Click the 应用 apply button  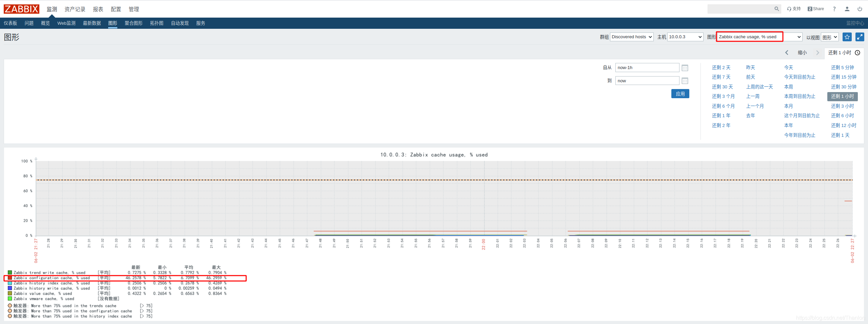tap(680, 94)
